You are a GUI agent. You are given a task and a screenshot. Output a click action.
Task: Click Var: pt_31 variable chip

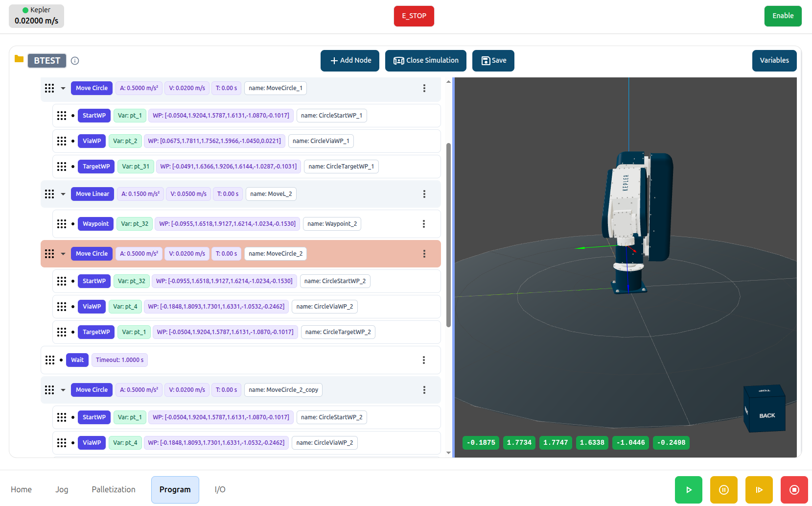coord(136,167)
